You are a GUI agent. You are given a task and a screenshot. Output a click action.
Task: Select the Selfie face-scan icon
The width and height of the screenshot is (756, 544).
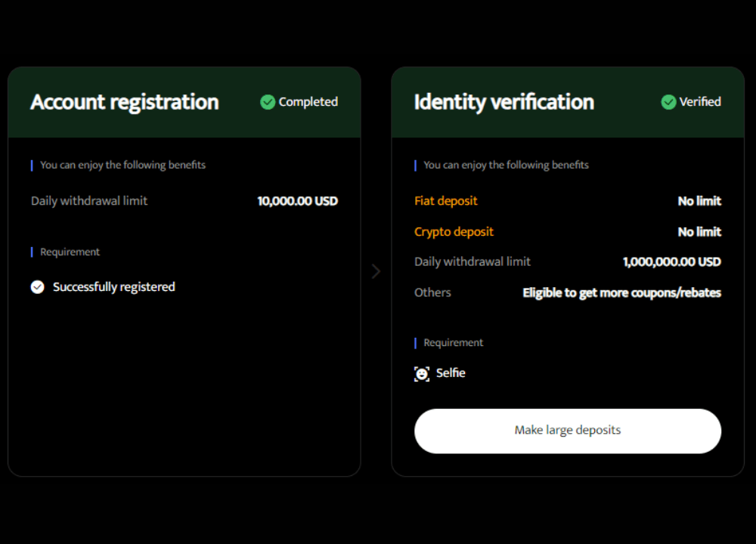tap(422, 372)
